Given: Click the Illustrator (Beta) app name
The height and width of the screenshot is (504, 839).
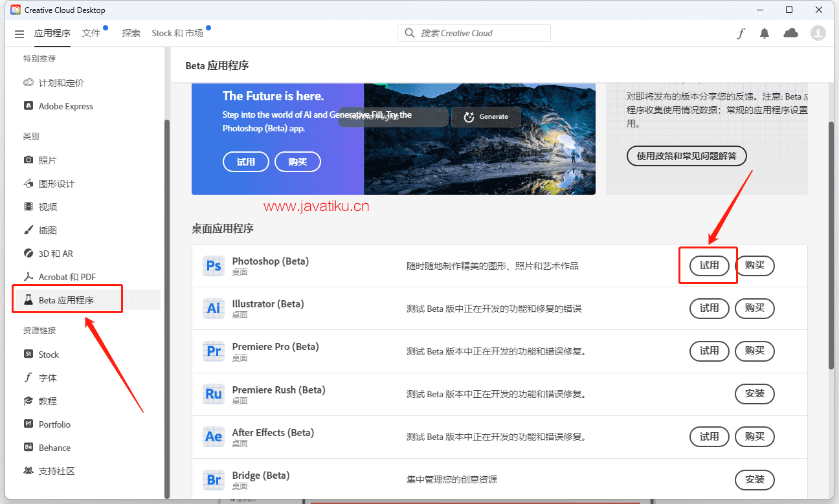Looking at the screenshot, I should click(268, 304).
